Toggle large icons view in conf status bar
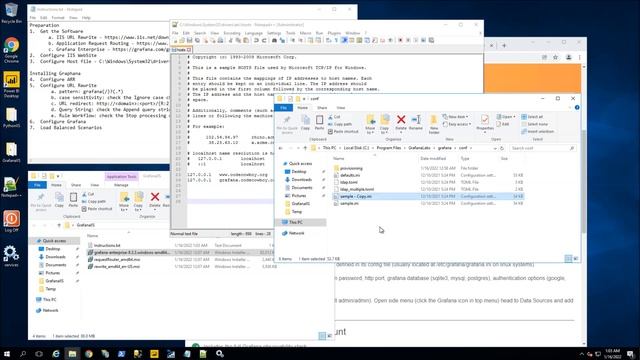The width and height of the screenshot is (640, 360). (x=576, y=259)
